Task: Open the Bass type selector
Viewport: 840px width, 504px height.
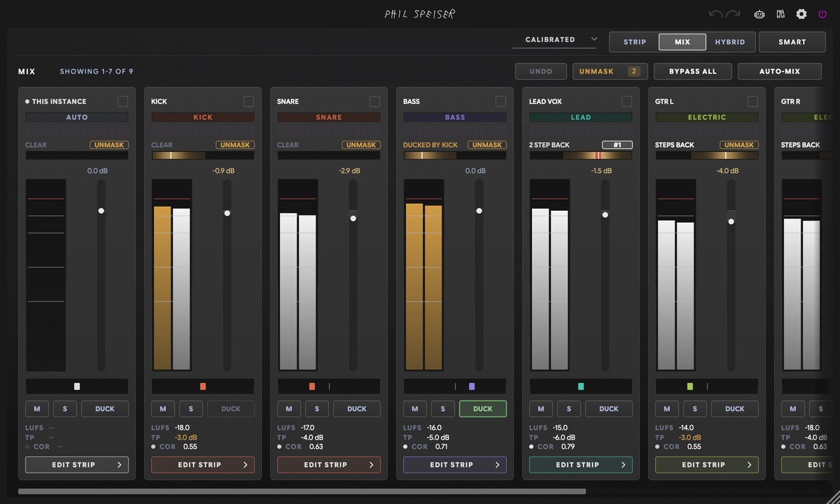Action: (x=455, y=118)
